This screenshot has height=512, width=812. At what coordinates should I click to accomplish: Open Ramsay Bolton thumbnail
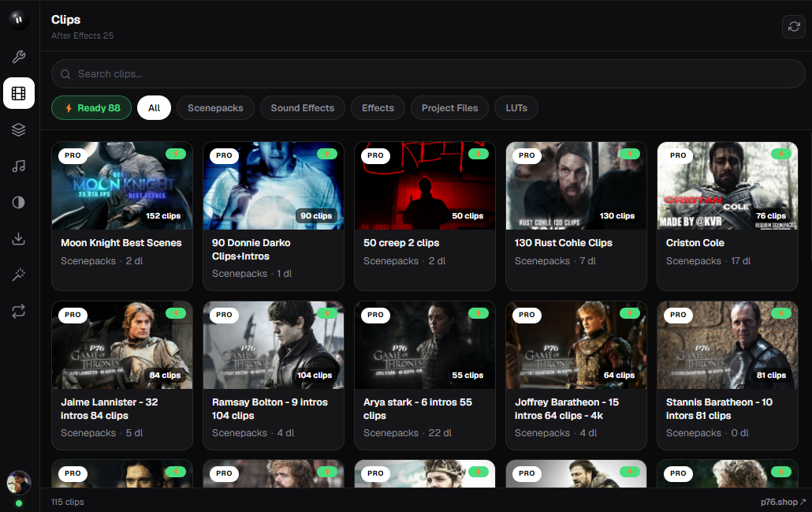tap(274, 345)
